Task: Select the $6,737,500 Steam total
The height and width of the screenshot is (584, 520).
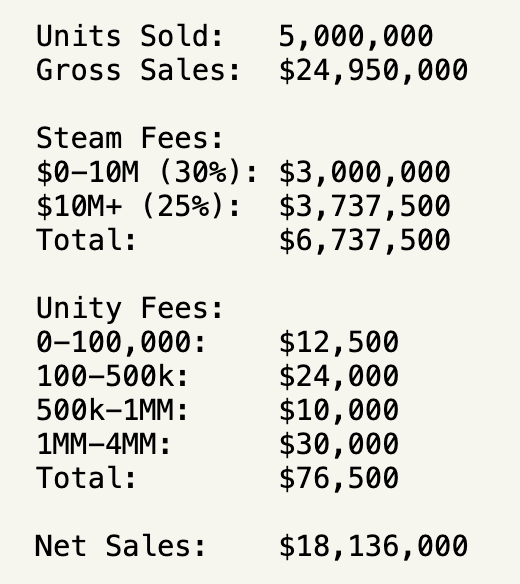Action: click(x=365, y=241)
